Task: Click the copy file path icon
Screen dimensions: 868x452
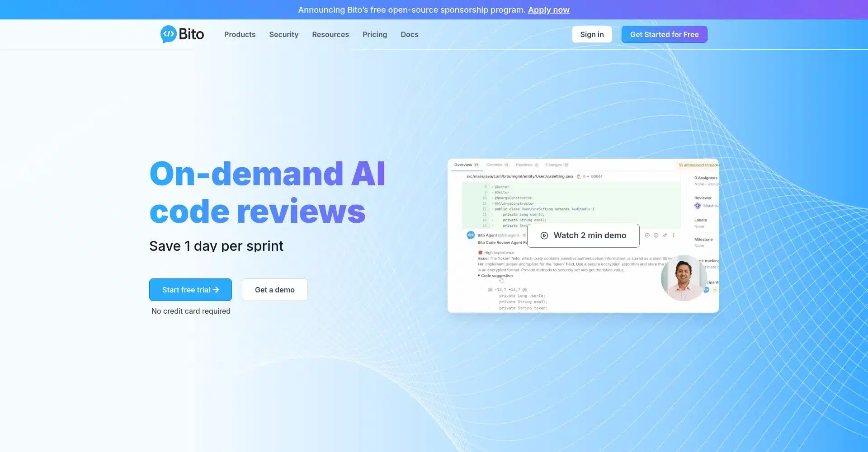Action: click(578, 177)
